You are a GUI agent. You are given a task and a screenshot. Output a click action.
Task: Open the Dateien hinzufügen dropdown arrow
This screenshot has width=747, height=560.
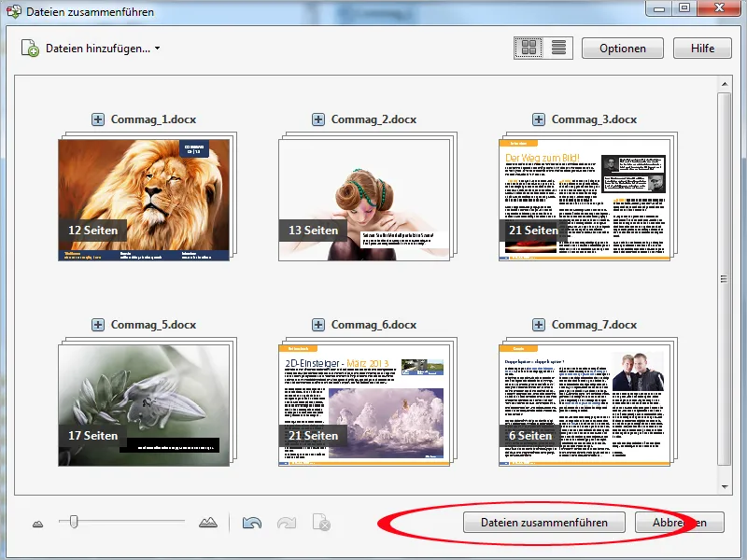click(x=158, y=49)
